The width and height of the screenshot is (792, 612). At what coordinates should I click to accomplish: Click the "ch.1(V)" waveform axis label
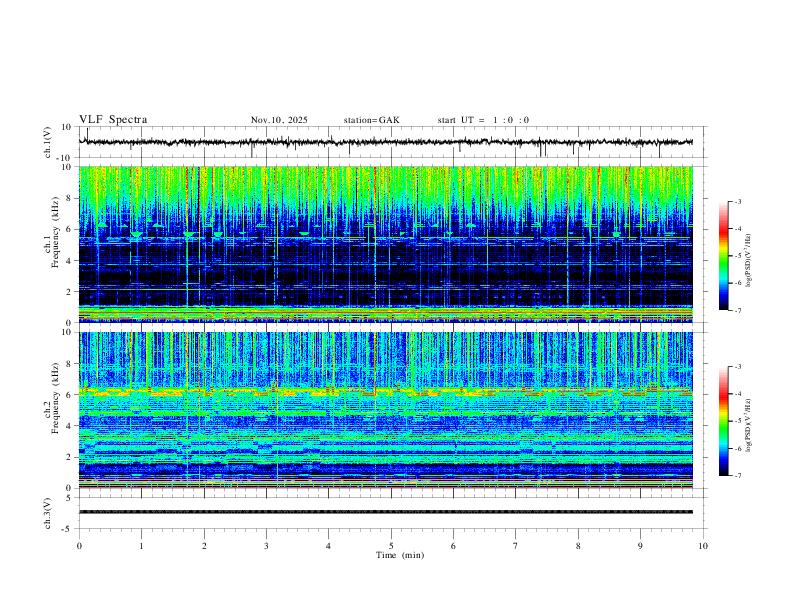[x=48, y=142]
